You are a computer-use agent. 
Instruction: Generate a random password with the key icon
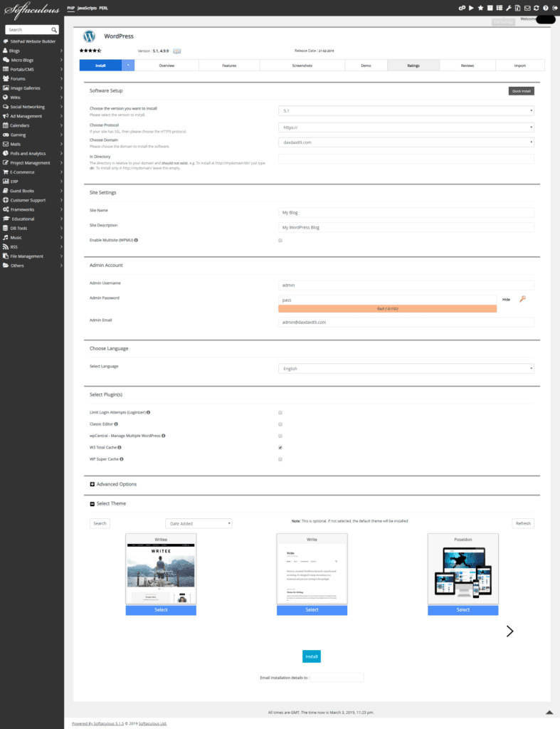(x=523, y=299)
